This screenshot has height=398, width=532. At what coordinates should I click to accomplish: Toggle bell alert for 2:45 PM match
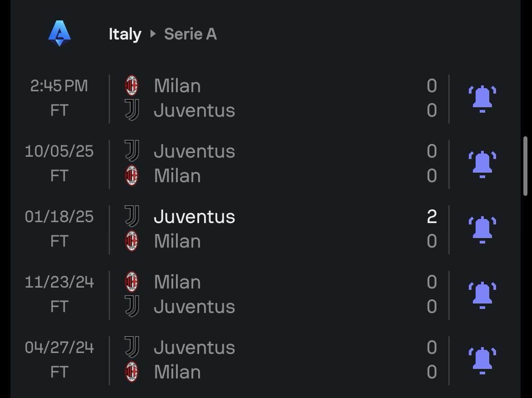pos(482,99)
